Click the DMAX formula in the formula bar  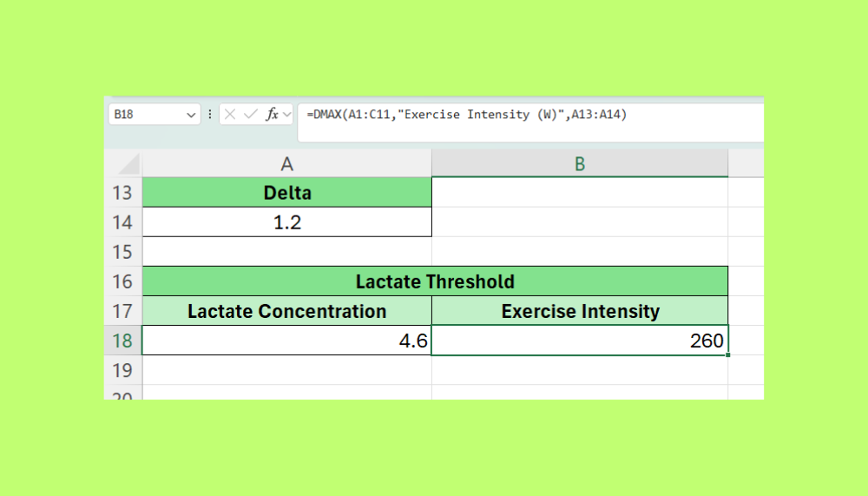[x=466, y=115]
